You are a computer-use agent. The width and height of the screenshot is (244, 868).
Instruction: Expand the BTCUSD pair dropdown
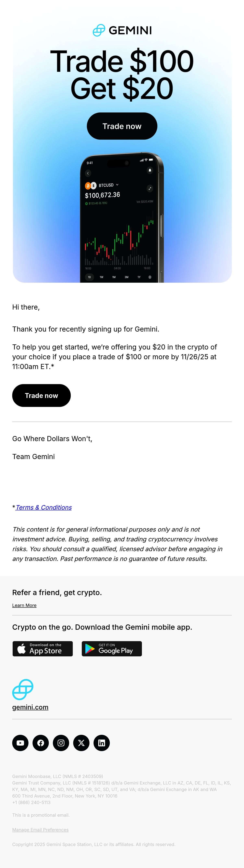tap(117, 185)
